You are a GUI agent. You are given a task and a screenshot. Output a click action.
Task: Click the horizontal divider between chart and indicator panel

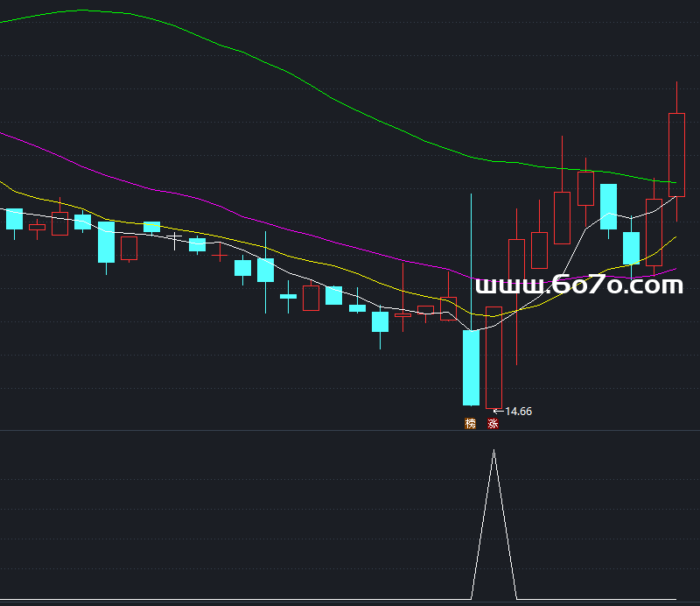[350, 430]
